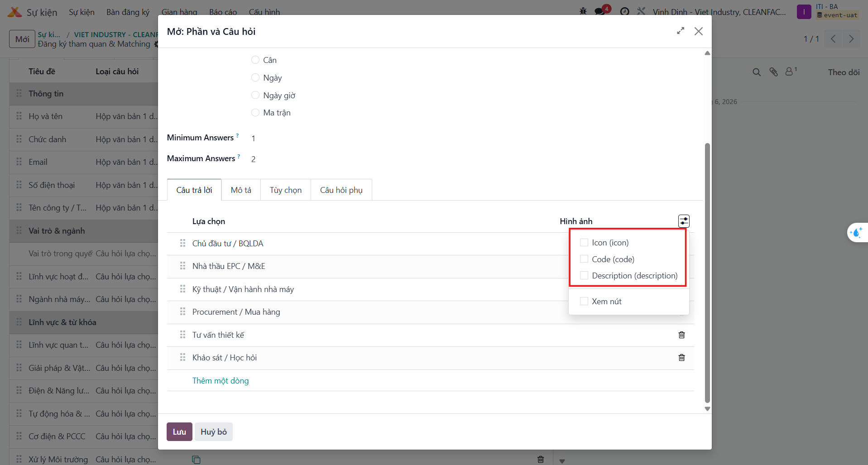Open the optional columns settings icon
Viewport: 868px width, 465px height.
[684, 221]
